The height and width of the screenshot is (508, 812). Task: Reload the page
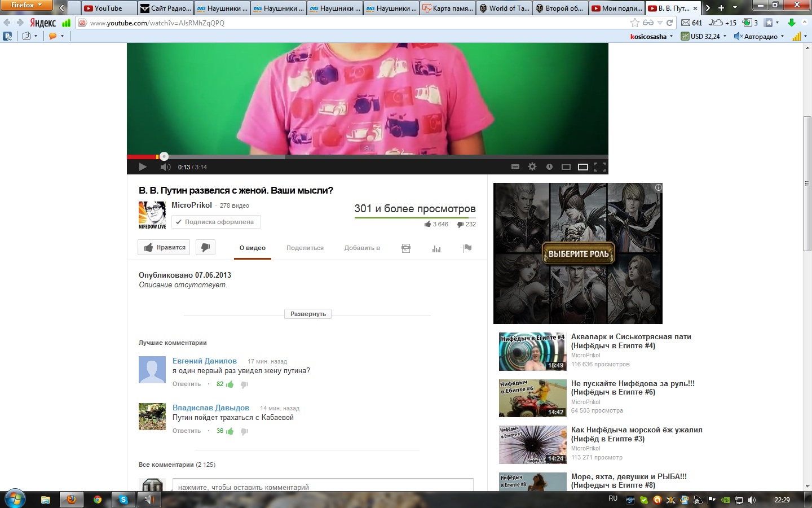[x=669, y=23]
